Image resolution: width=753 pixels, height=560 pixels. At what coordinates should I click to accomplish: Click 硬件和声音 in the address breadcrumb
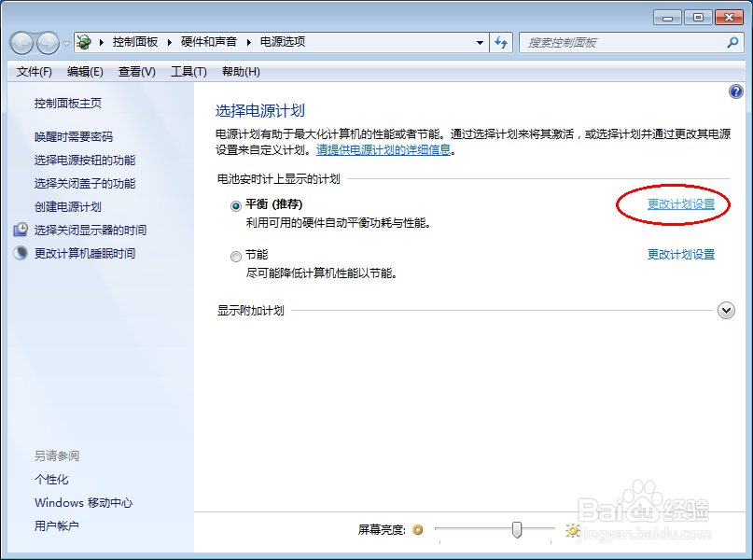(x=208, y=42)
